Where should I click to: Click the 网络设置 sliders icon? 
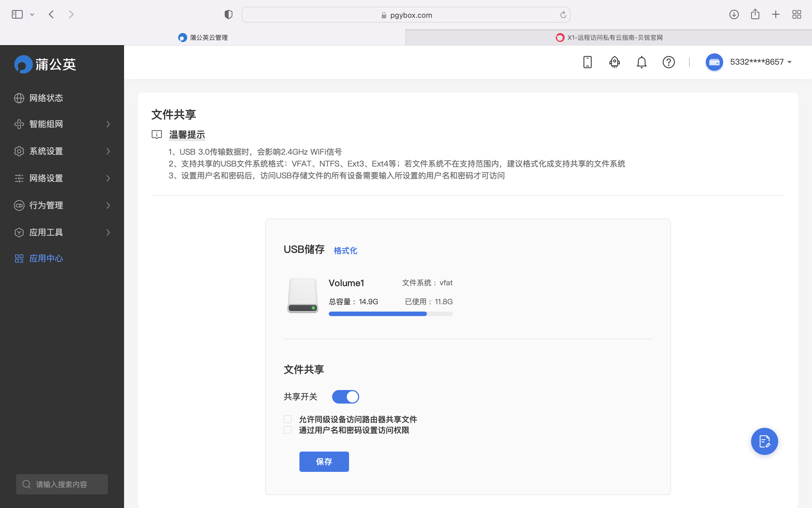pos(19,178)
